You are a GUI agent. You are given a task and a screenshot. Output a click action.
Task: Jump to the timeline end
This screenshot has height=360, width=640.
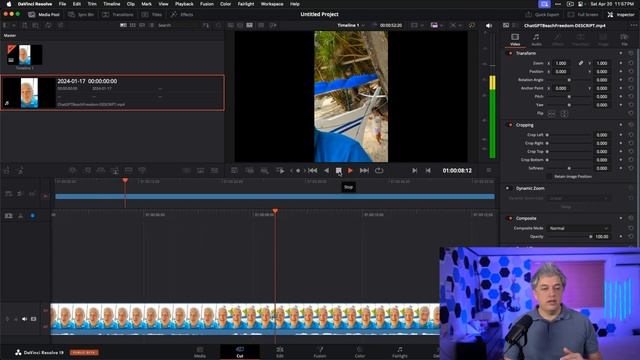point(364,171)
